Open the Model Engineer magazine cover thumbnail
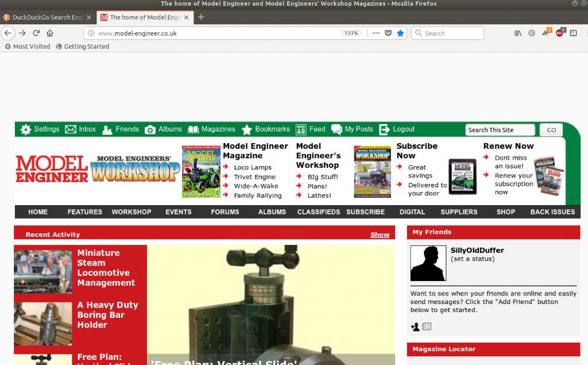The width and height of the screenshot is (588, 365). coord(202,172)
